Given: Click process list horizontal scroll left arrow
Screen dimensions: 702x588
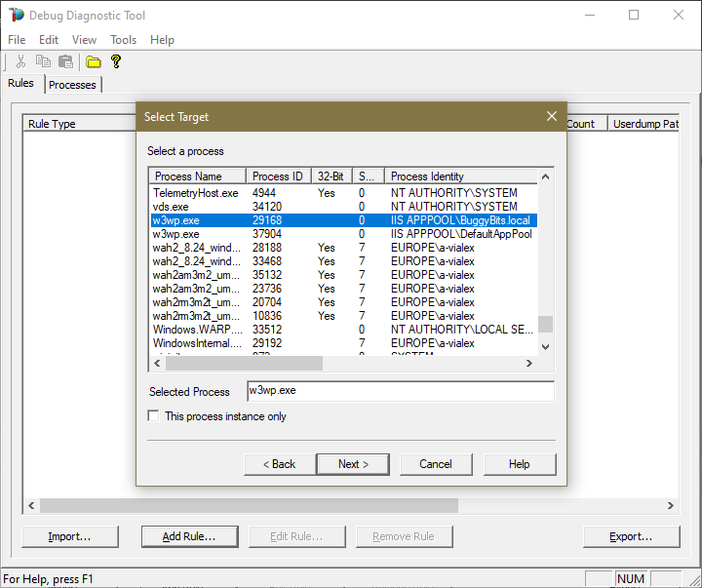Looking at the screenshot, I should coord(157,363).
